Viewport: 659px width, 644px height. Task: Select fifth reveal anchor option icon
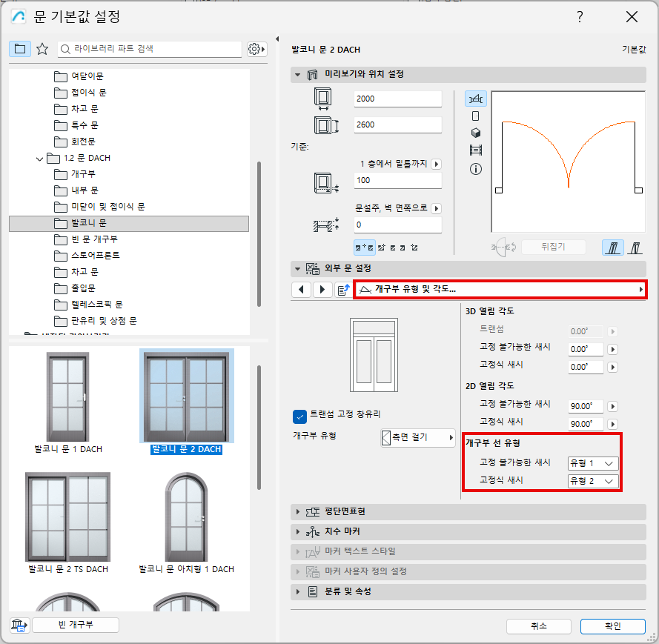click(414, 248)
